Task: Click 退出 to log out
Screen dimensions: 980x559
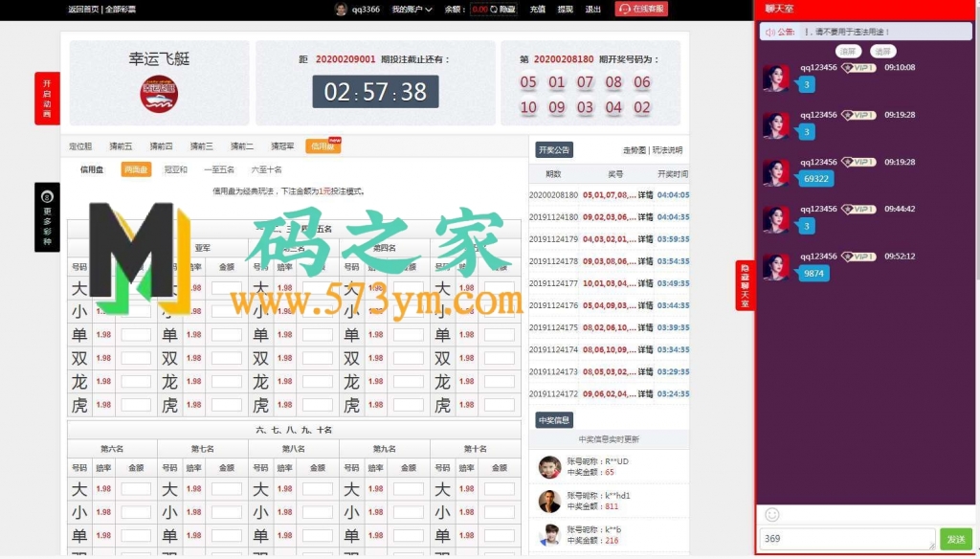Action: pos(593,10)
